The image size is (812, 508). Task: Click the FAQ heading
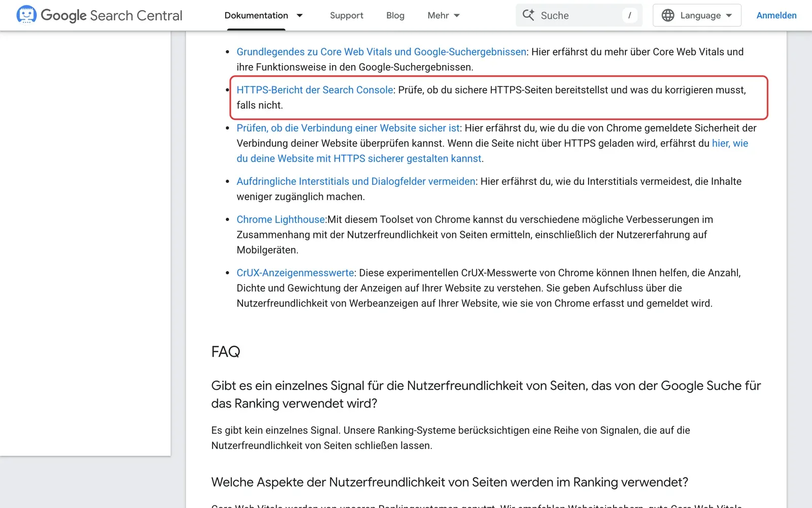pyautogui.click(x=226, y=352)
